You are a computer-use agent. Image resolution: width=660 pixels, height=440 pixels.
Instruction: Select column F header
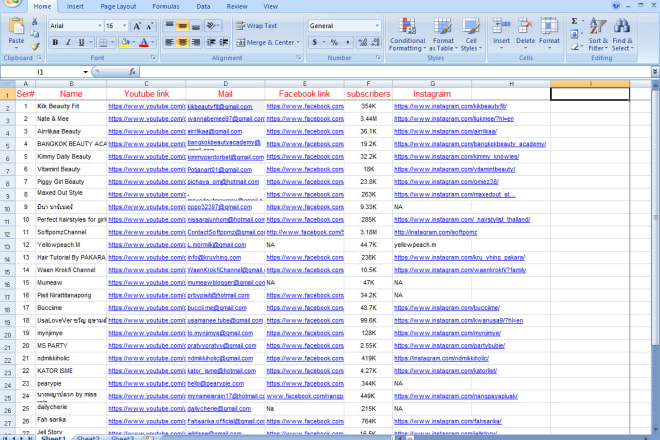pos(368,84)
